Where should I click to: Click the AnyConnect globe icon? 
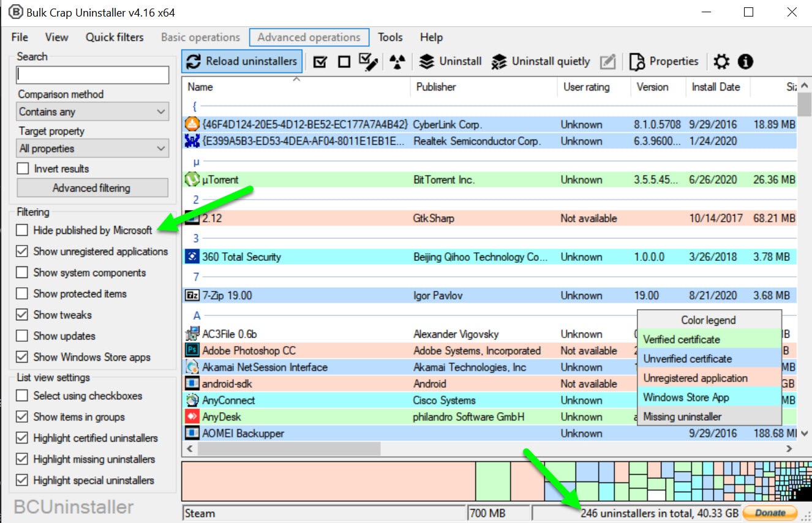pos(192,401)
